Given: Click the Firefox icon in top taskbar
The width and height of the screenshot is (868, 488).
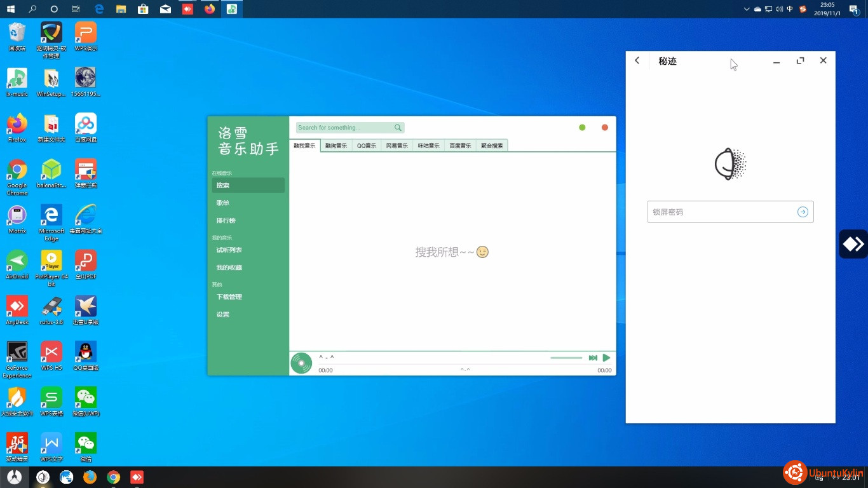Looking at the screenshot, I should pyautogui.click(x=210, y=9).
